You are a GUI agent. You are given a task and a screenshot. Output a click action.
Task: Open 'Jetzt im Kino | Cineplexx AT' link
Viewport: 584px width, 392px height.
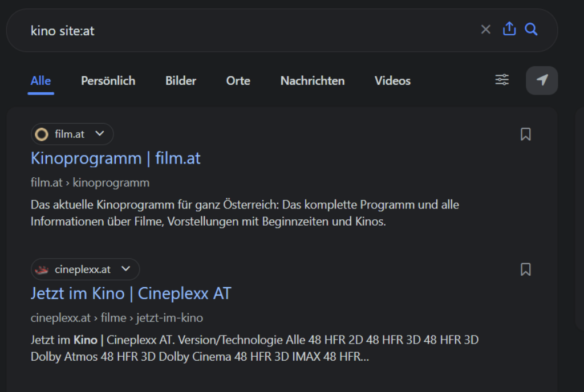pos(131,293)
